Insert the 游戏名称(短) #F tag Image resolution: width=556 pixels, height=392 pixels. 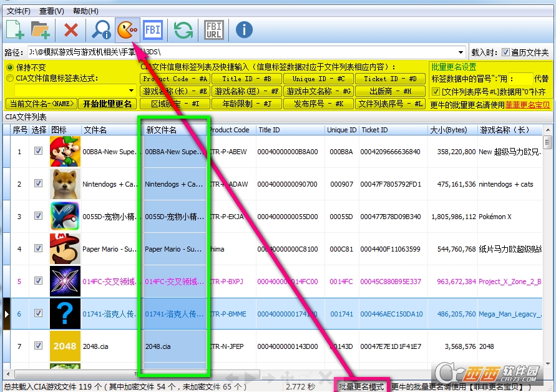click(x=246, y=91)
